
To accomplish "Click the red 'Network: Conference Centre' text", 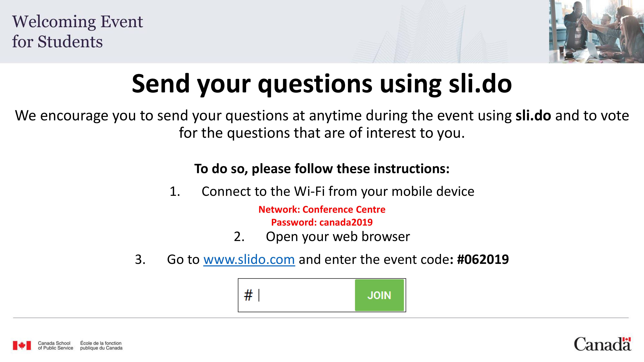I will pos(322,209).
